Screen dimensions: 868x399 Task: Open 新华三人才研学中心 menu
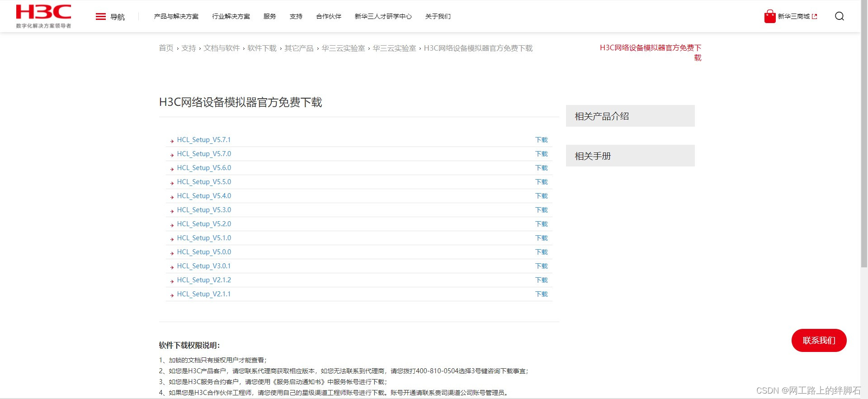click(383, 16)
